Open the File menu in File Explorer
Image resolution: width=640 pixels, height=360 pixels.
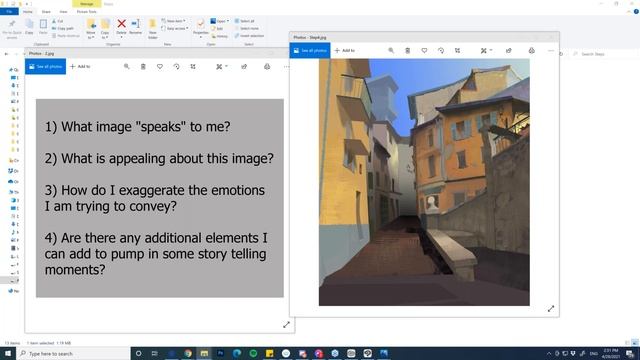pos(9,11)
